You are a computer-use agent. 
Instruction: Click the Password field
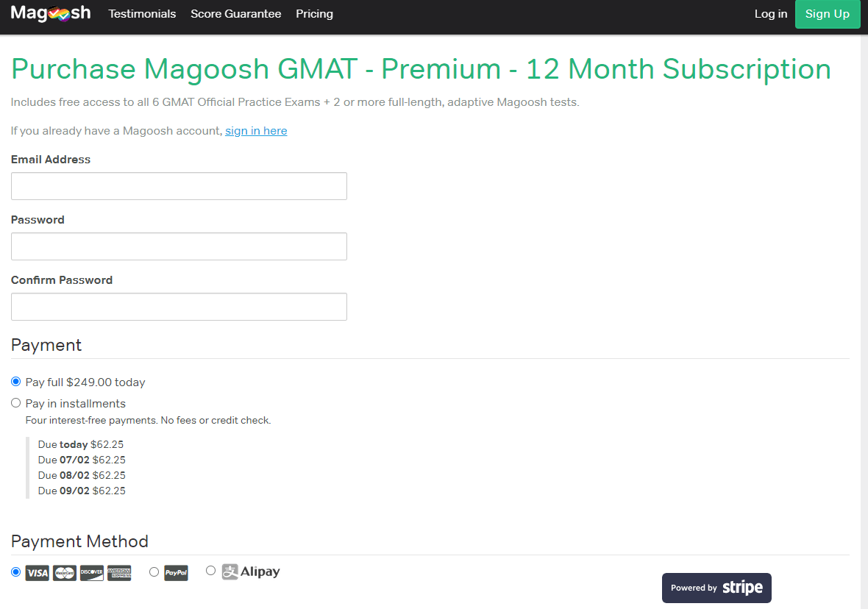point(179,246)
